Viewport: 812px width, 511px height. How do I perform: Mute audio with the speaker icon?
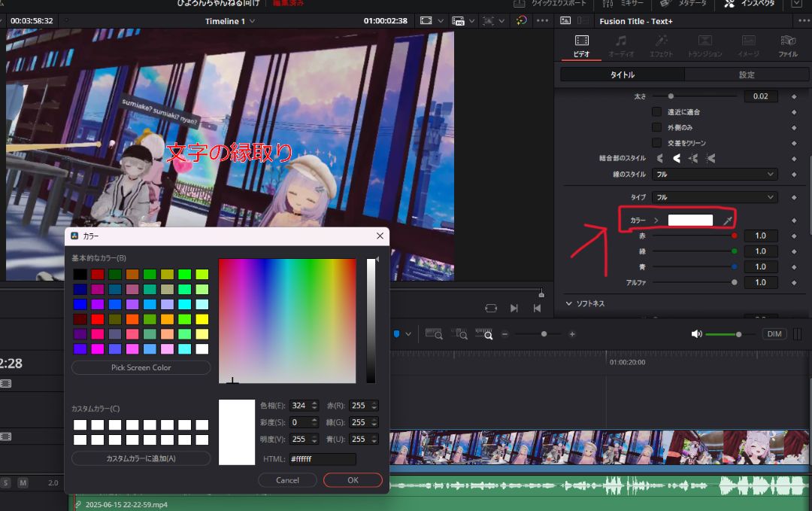tap(696, 334)
